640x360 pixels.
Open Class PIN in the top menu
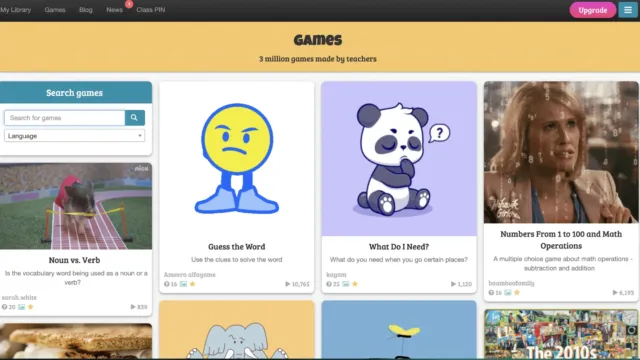151,10
